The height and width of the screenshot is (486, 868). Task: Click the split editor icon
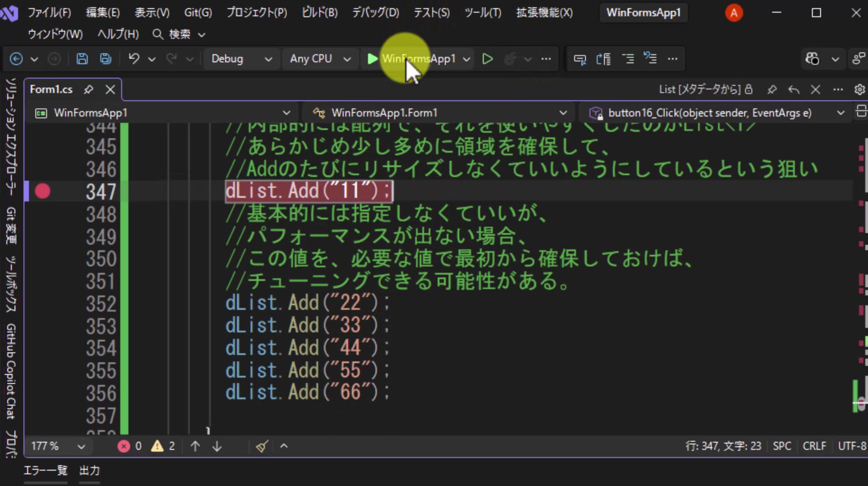click(x=861, y=111)
